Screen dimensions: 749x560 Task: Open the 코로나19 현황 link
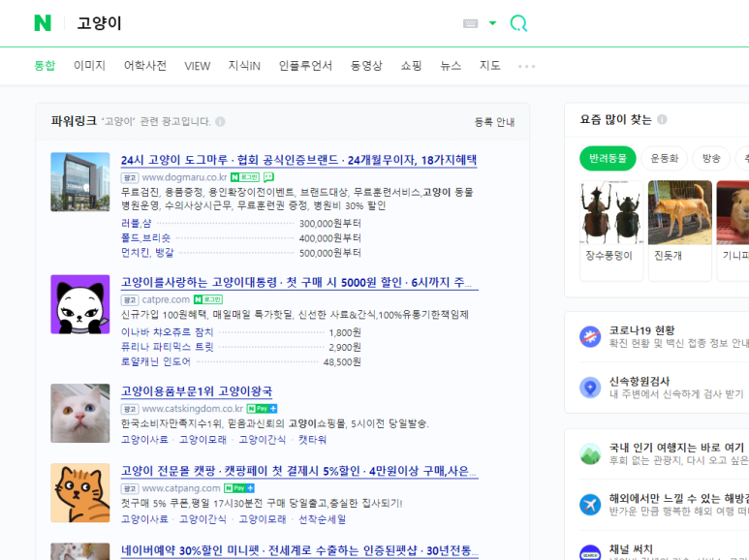coord(642,330)
